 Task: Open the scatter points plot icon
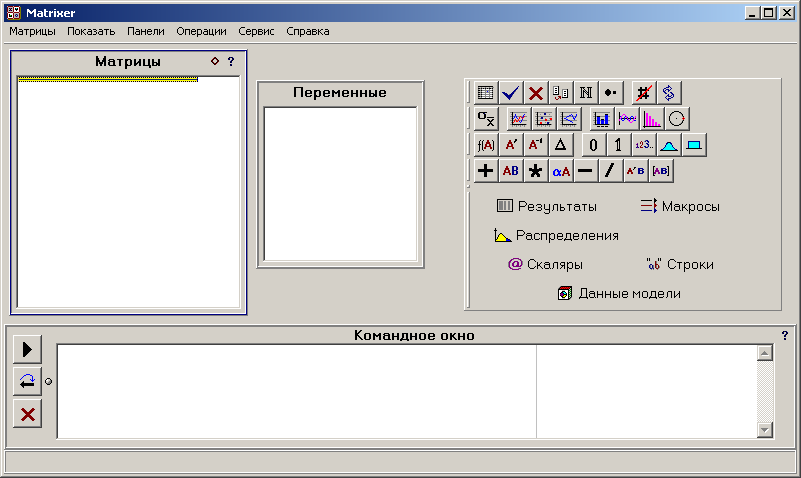[x=544, y=118]
